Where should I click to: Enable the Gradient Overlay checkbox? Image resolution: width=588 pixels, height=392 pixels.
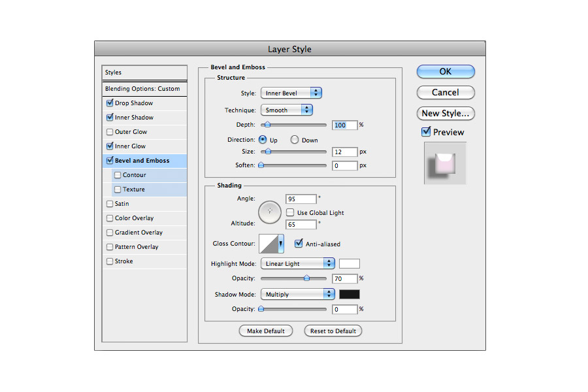click(110, 232)
